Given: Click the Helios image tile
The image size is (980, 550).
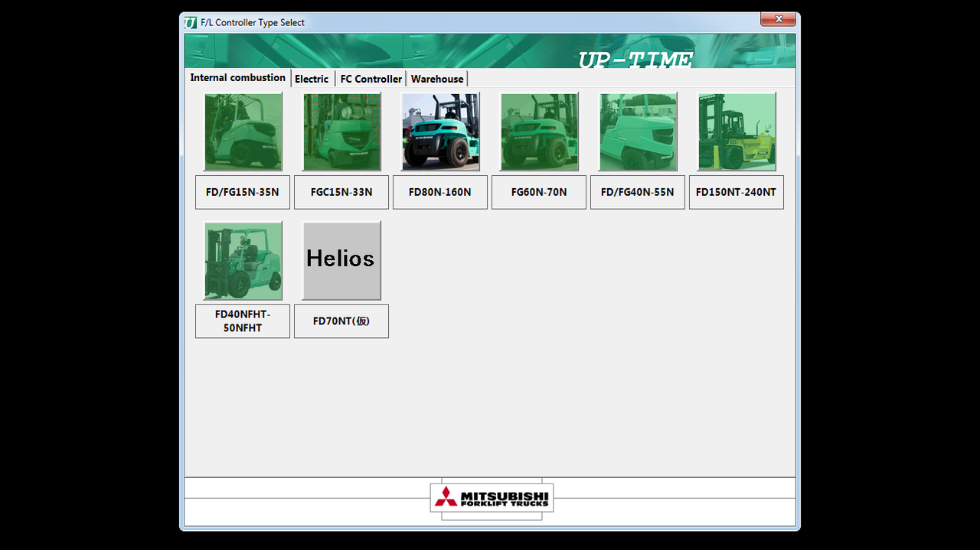Looking at the screenshot, I should point(341,261).
